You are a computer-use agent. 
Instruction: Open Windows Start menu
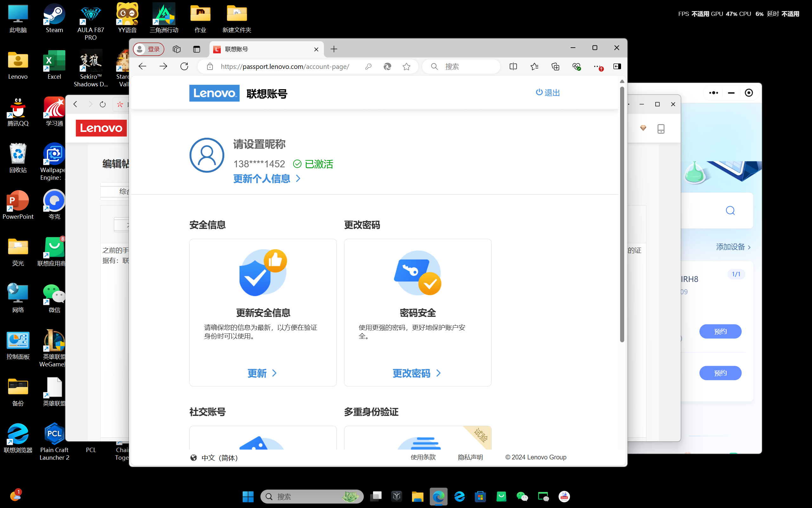(x=248, y=497)
